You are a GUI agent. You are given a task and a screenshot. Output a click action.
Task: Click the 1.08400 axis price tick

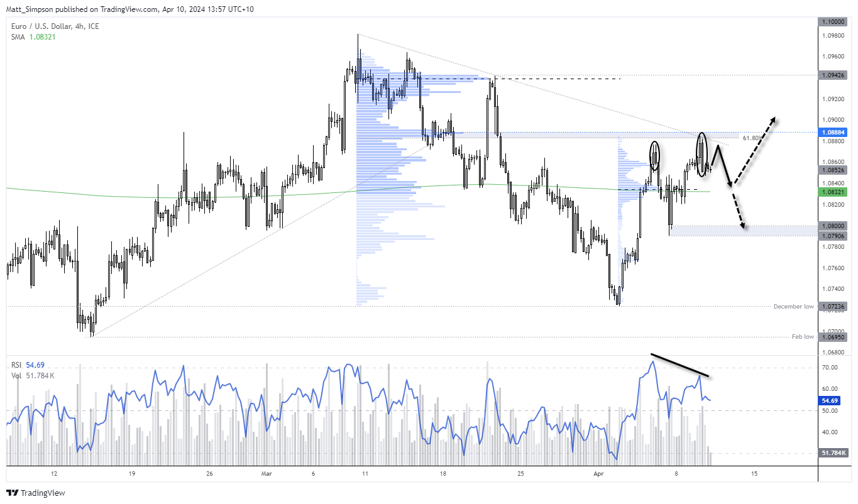coord(833,183)
